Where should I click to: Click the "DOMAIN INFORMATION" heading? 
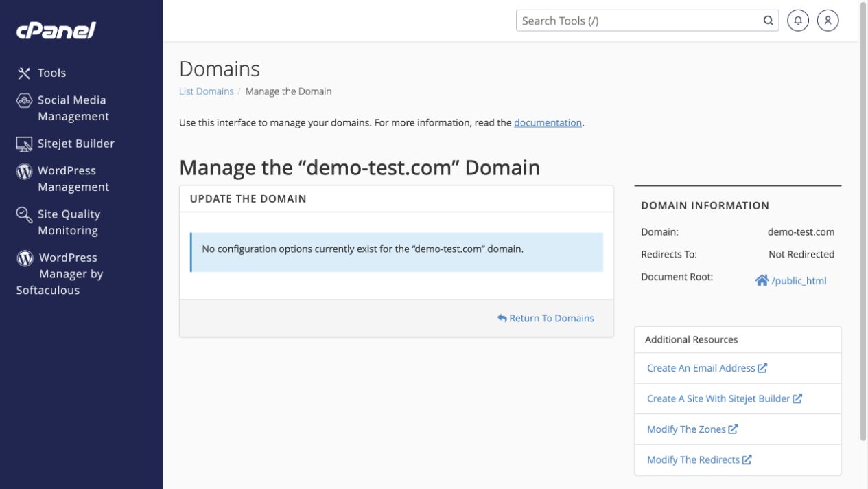point(705,205)
